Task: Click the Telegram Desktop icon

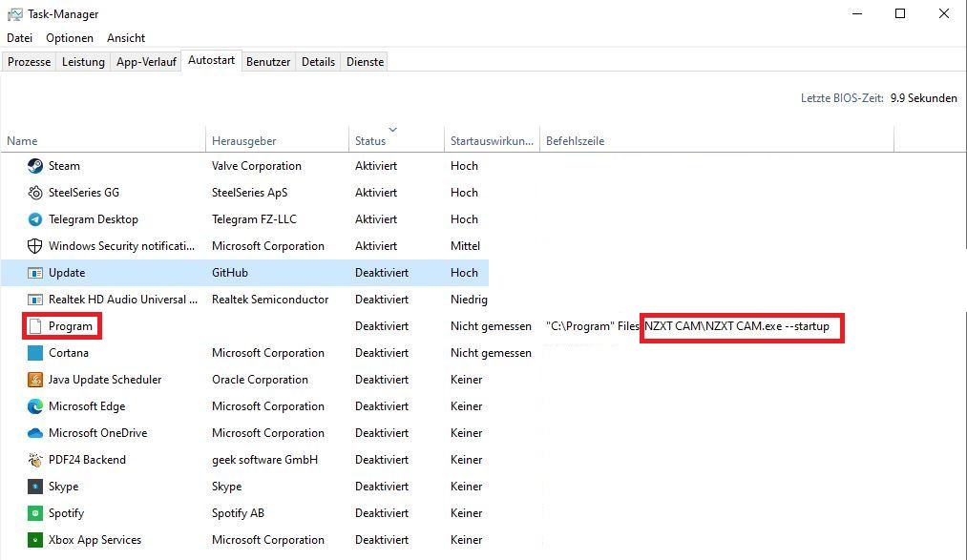Action: (35, 219)
